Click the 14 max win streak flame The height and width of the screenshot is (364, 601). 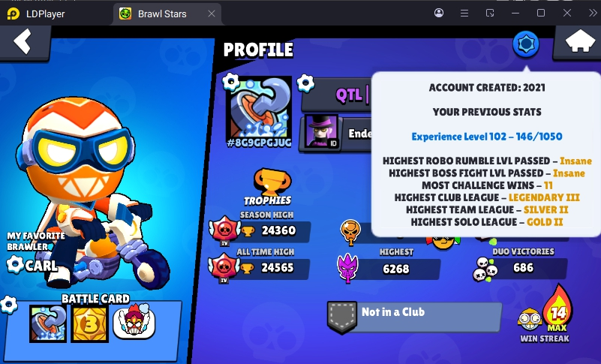pyautogui.click(x=557, y=308)
